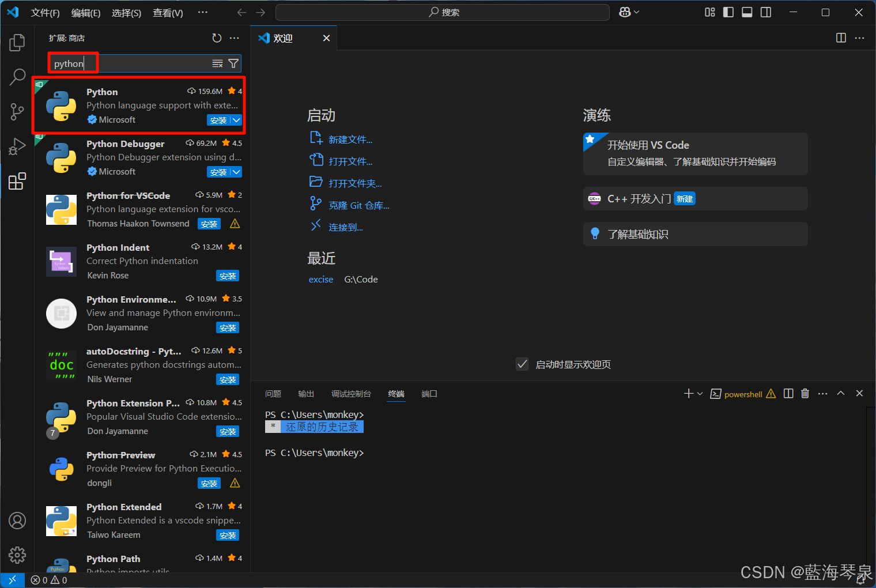Open the new terminal profile dropdown arrow
The width and height of the screenshot is (876, 588).
click(x=700, y=394)
